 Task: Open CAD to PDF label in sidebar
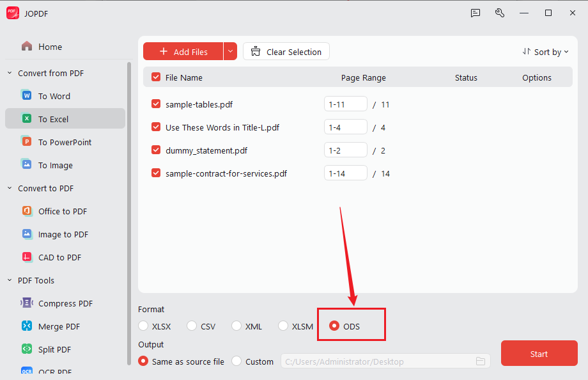59,257
